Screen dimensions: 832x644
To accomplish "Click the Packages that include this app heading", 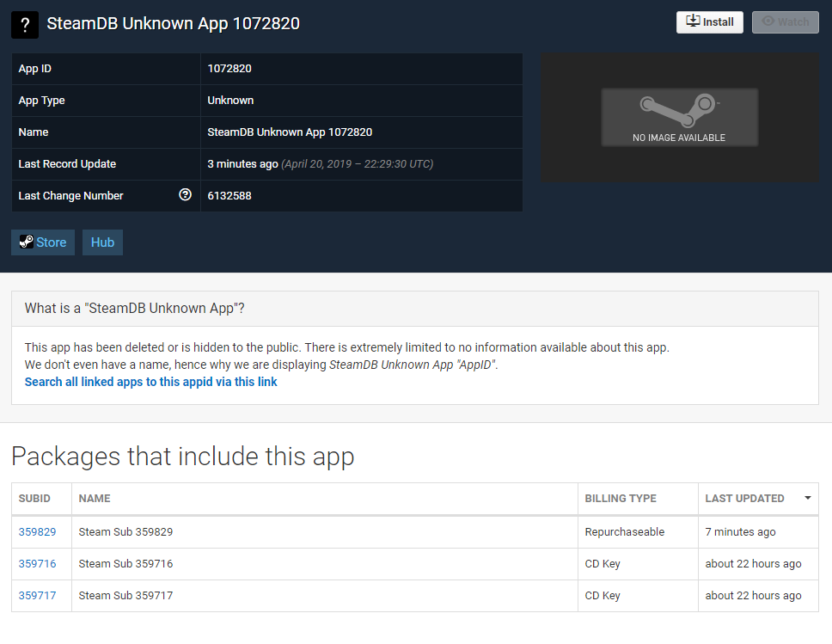I will click(x=182, y=456).
